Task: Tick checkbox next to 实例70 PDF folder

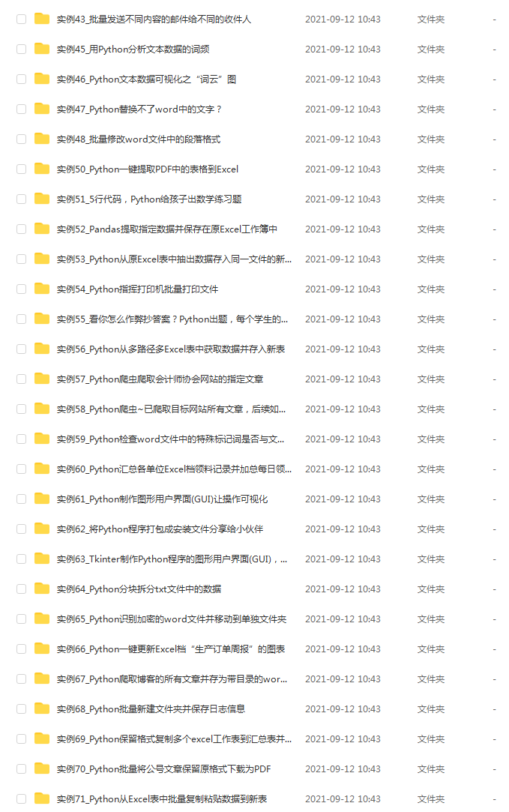Action: (21, 769)
